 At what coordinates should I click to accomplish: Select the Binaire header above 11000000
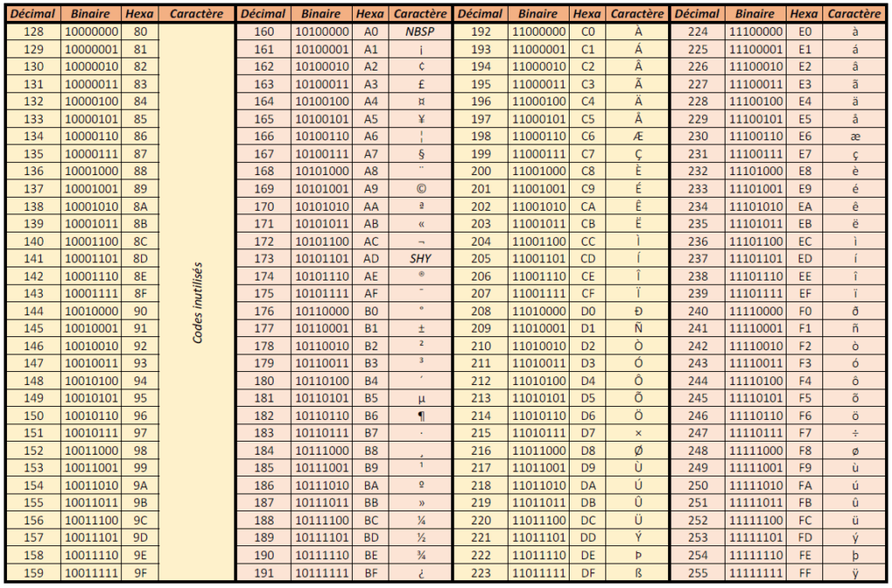click(x=537, y=14)
